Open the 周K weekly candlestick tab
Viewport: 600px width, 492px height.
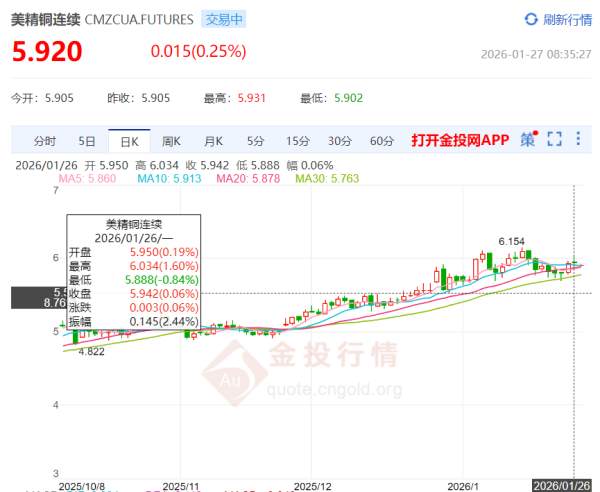[x=171, y=141]
